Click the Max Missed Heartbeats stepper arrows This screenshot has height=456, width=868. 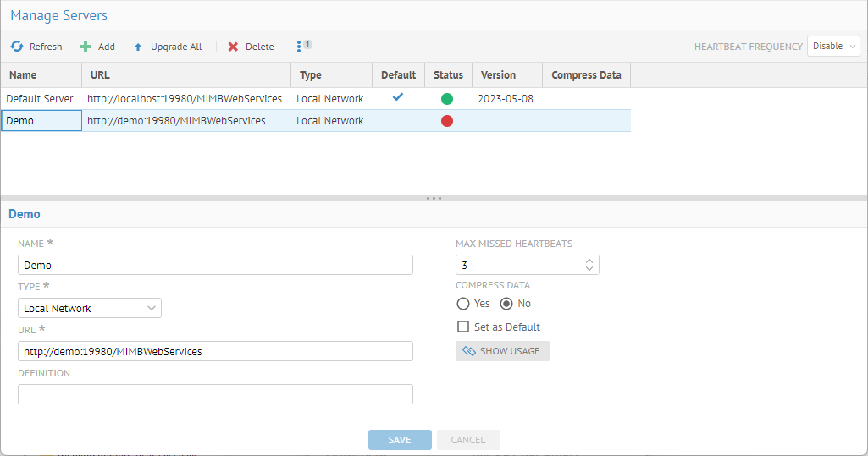point(589,266)
